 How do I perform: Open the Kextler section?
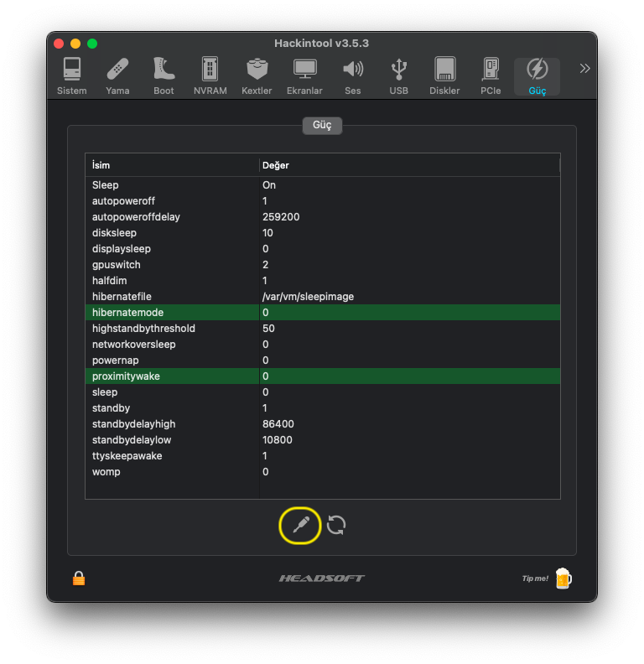point(257,76)
